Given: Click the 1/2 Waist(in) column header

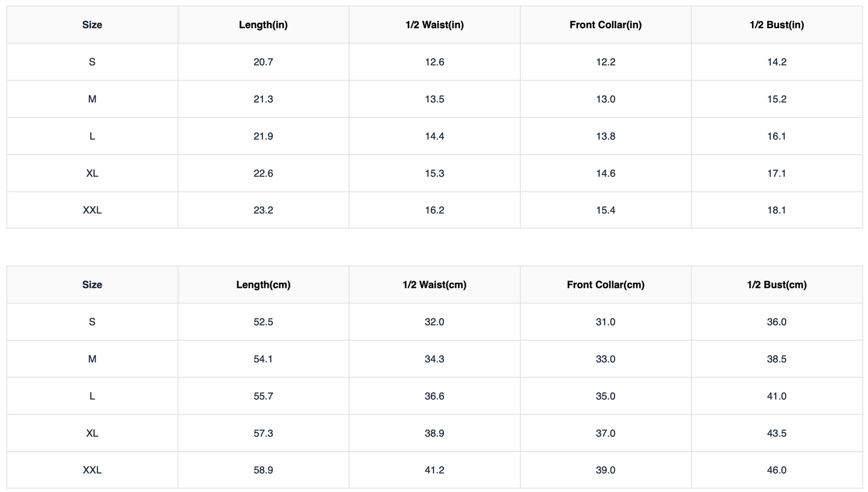Looking at the screenshot, I should [434, 25].
